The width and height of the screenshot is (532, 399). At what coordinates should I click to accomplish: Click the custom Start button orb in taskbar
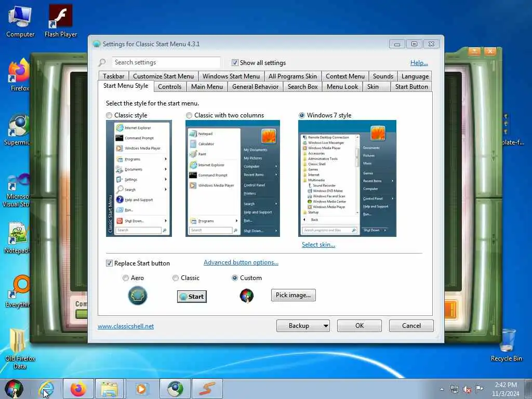coord(14,389)
